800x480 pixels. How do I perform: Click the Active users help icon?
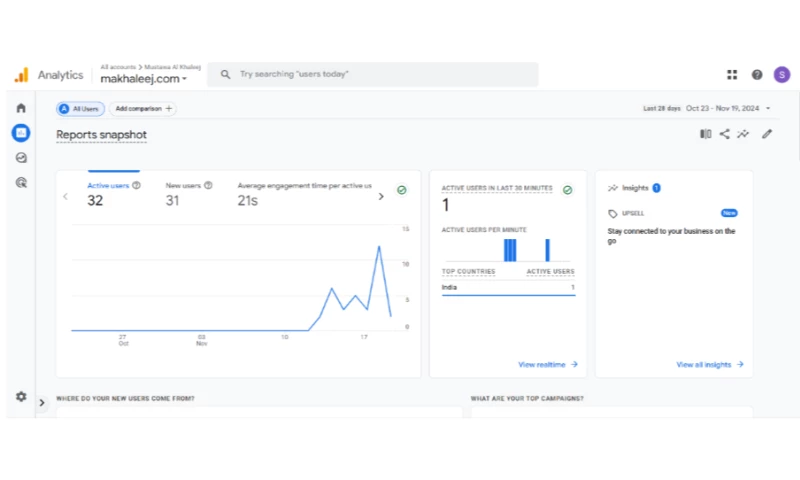point(136,186)
